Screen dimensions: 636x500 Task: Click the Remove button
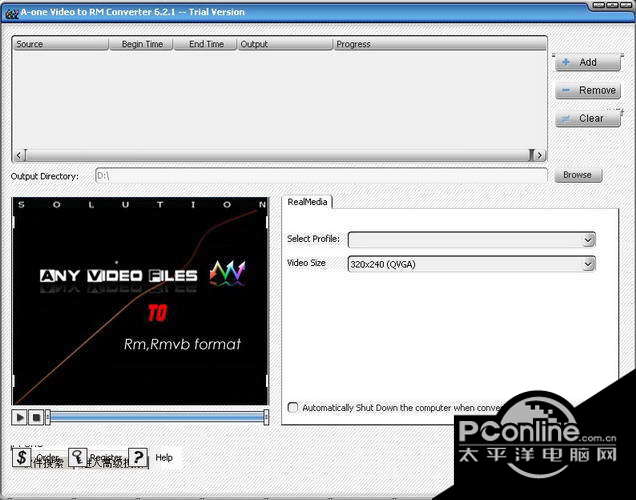[x=587, y=90]
